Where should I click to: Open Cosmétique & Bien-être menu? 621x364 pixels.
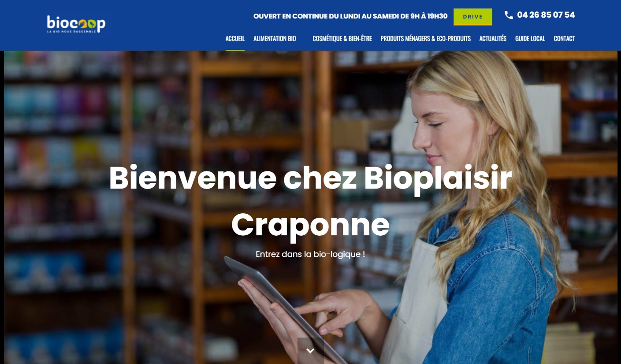[x=342, y=39]
